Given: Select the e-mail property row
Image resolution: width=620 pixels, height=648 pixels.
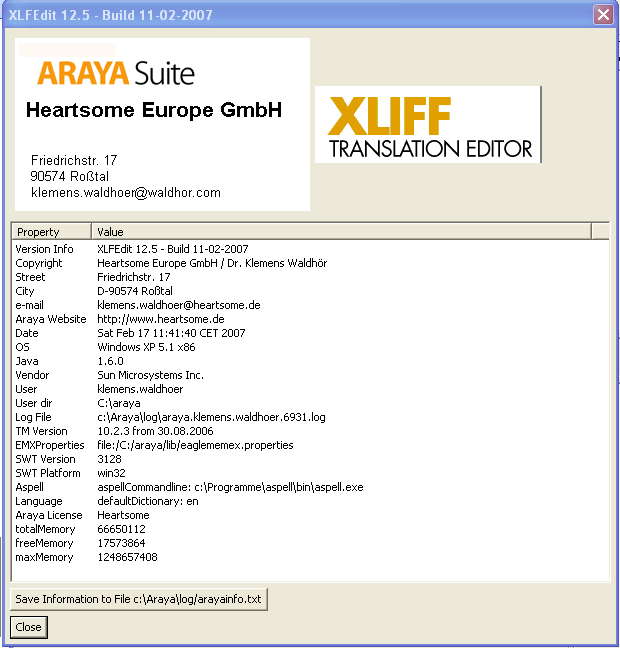Looking at the screenshot, I should [32, 305].
